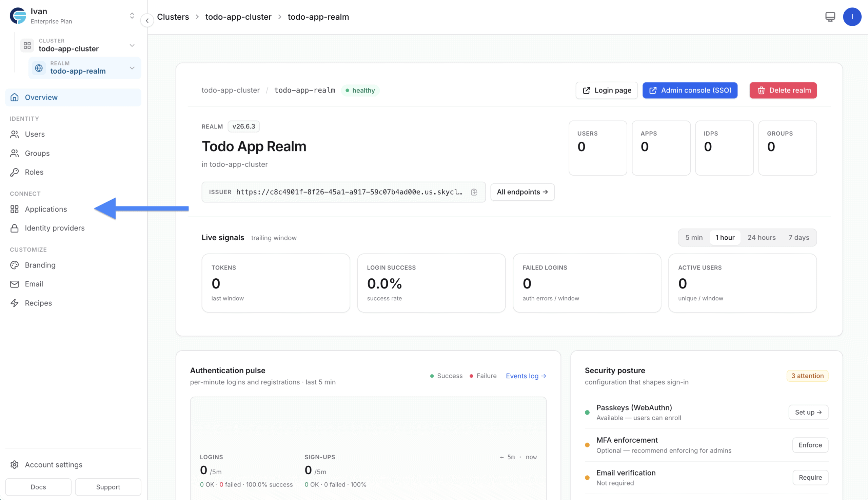Select the 7 days time window
This screenshot has width=868, height=500.
coord(798,238)
